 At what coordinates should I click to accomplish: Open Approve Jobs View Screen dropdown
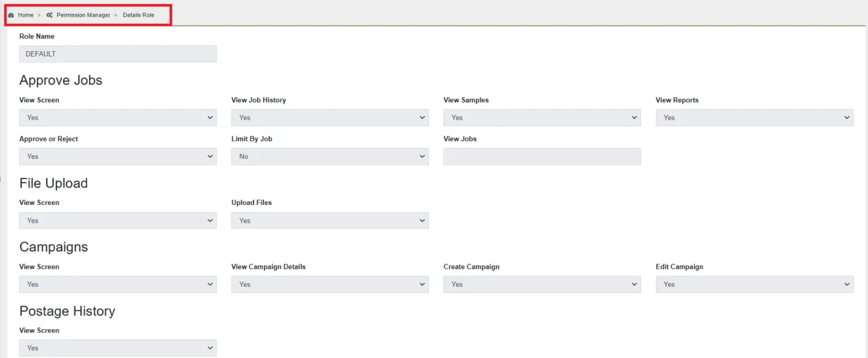118,117
